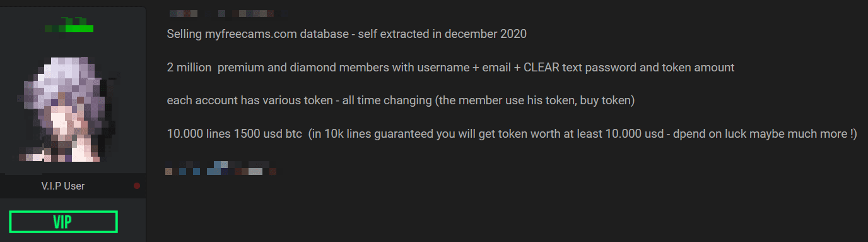Screen dimensions: 868x242
Task: Click the blurred signature below the post
Action: 221,169
